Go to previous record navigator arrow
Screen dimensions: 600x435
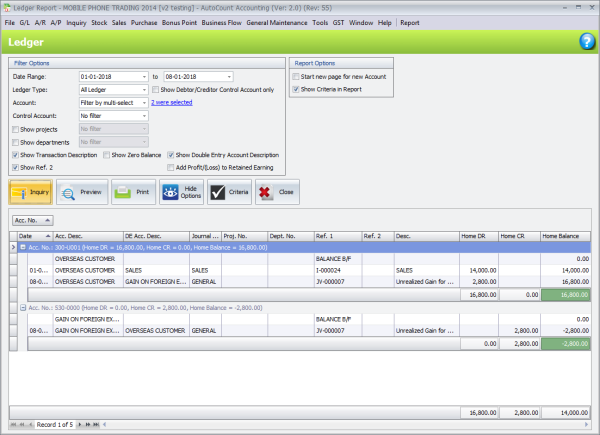[31, 424]
